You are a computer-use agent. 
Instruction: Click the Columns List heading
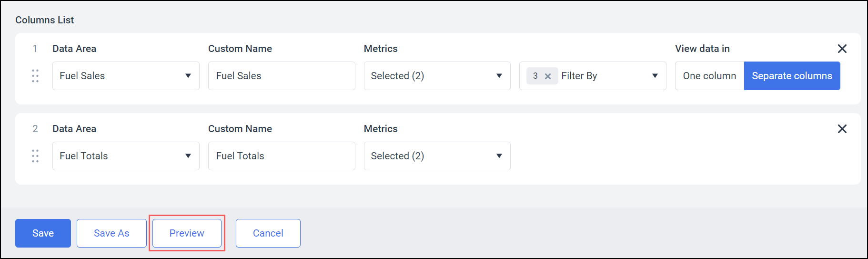pos(45,20)
